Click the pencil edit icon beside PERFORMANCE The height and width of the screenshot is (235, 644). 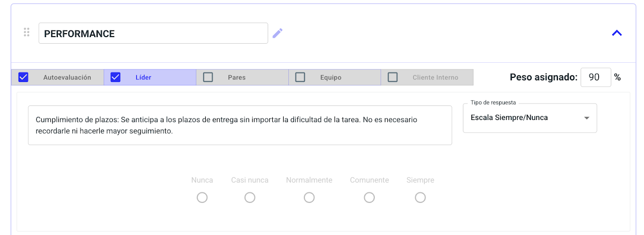278,34
